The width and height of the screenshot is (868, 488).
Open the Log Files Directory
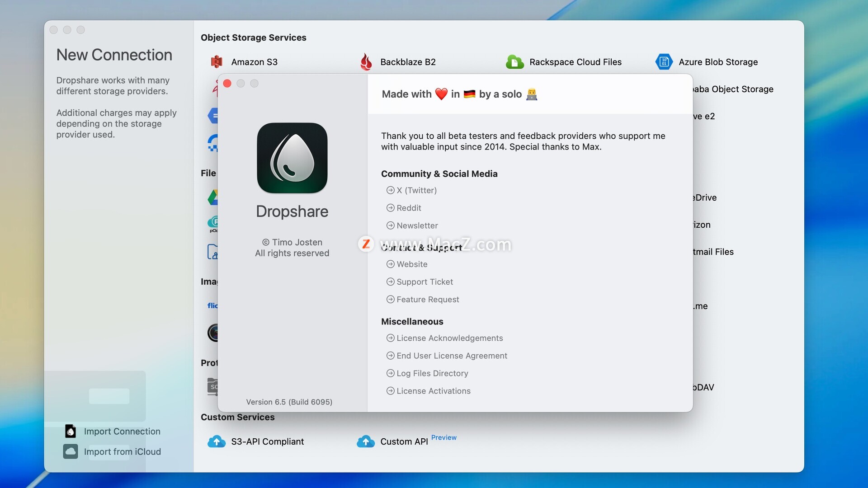(432, 373)
